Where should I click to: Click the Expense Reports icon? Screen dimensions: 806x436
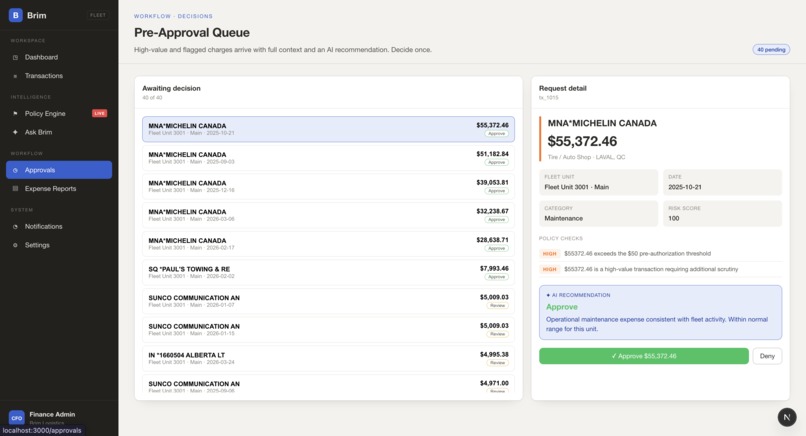[x=15, y=189]
